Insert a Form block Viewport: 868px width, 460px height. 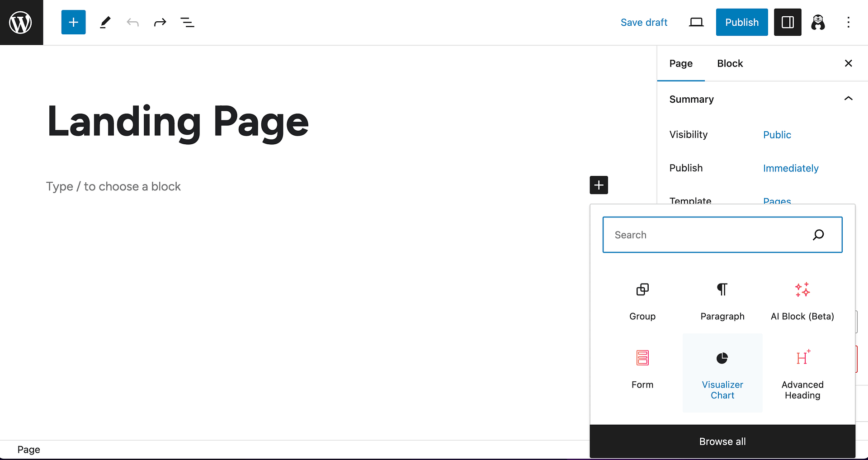point(642,369)
